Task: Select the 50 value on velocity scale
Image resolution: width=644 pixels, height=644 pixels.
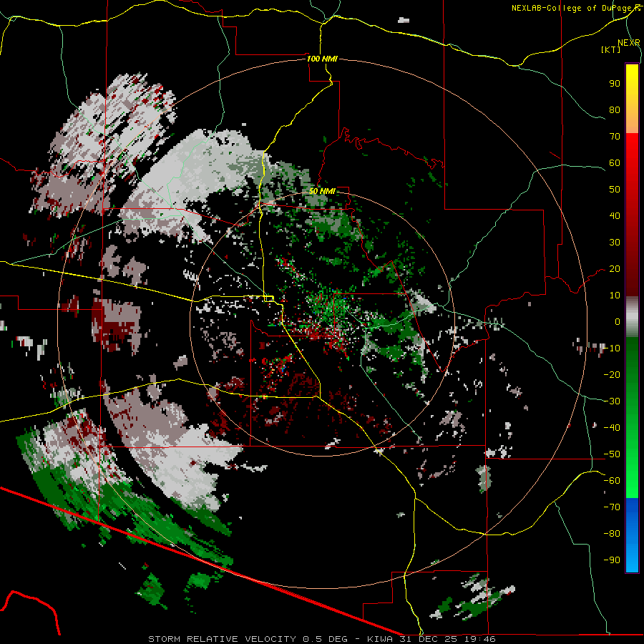Action: pyautogui.click(x=615, y=190)
